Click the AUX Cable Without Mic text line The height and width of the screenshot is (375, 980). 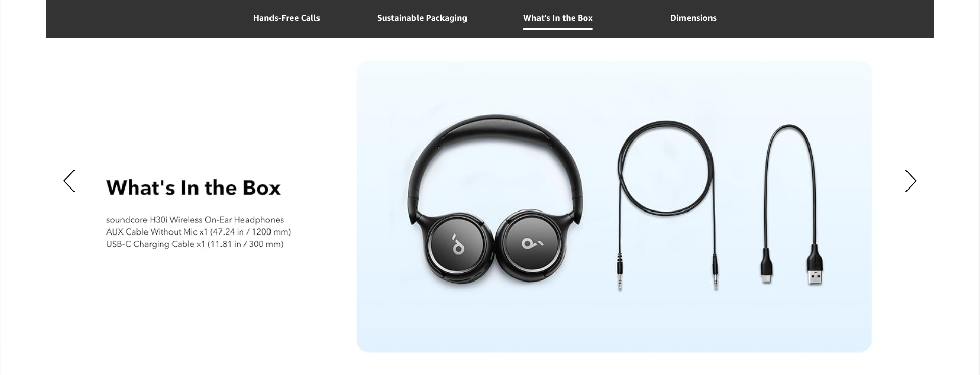coord(199,232)
